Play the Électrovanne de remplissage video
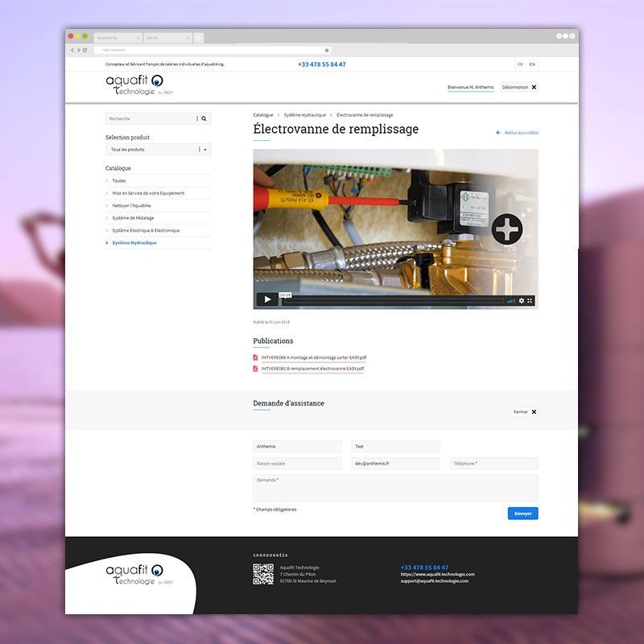The width and height of the screenshot is (644, 644). click(x=267, y=300)
